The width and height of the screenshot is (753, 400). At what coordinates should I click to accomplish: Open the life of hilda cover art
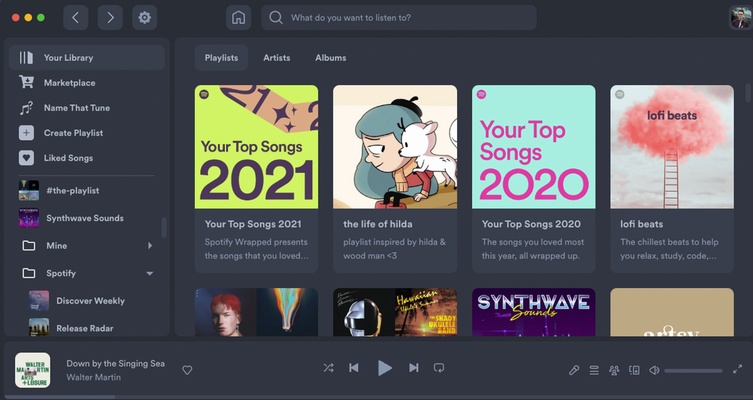point(395,147)
